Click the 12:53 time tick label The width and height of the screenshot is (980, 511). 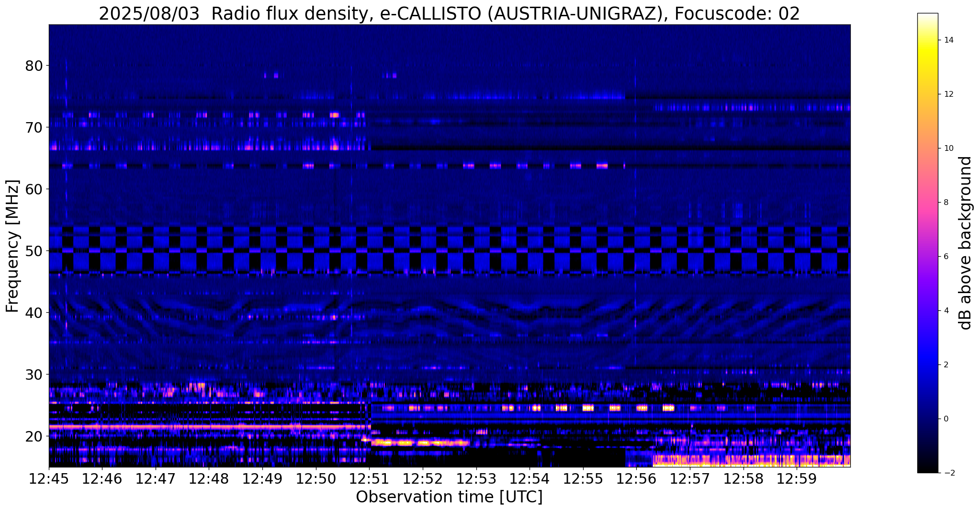coord(476,479)
